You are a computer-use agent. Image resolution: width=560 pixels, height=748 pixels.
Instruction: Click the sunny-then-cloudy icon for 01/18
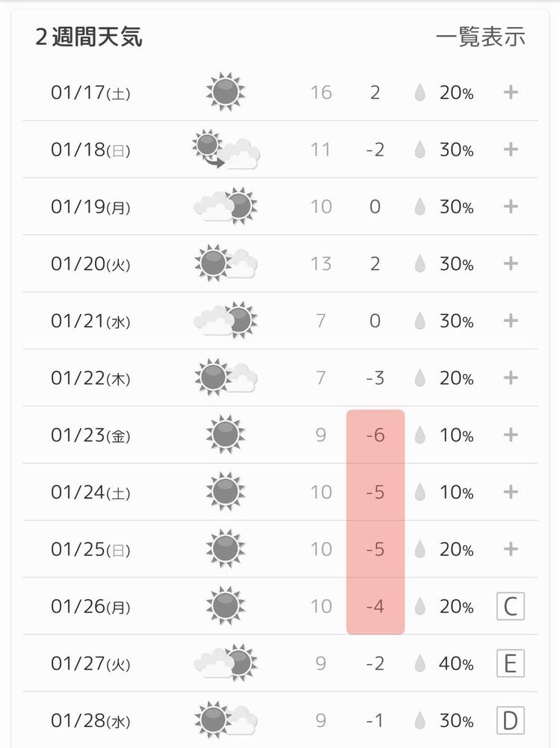click(225, 150)
